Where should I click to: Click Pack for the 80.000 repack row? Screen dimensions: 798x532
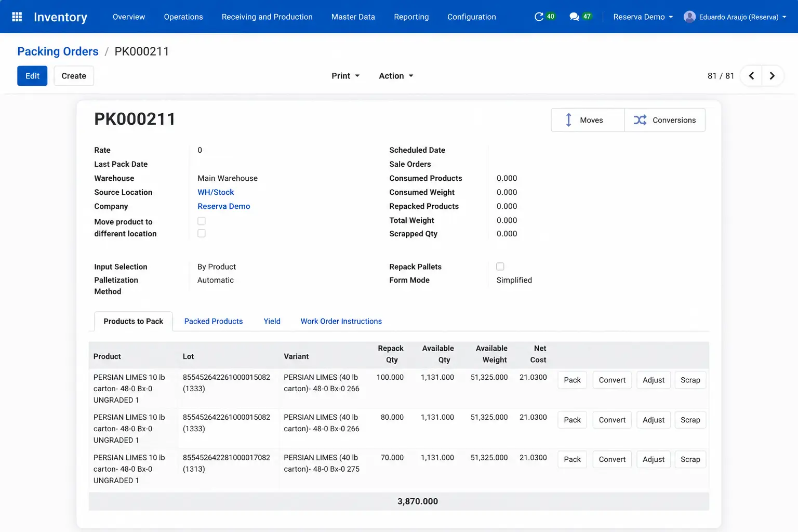pyautogui.click(x=573, y=420)
